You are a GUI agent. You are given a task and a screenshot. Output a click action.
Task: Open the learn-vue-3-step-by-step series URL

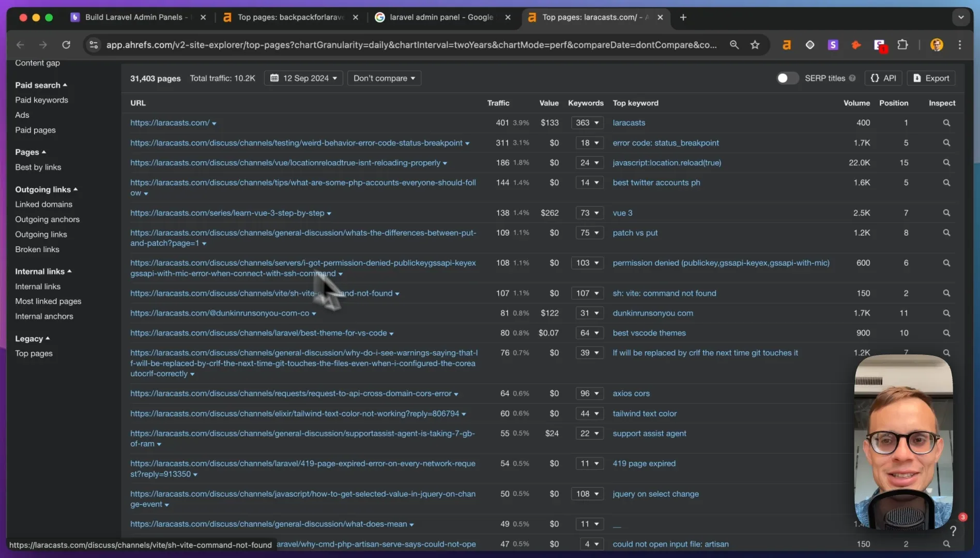point(227,213)
